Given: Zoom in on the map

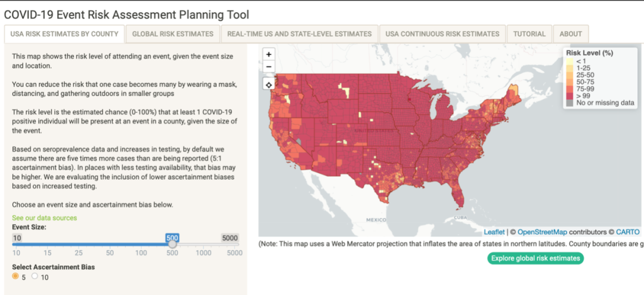Looking at the screenshot, I should 269,54.
